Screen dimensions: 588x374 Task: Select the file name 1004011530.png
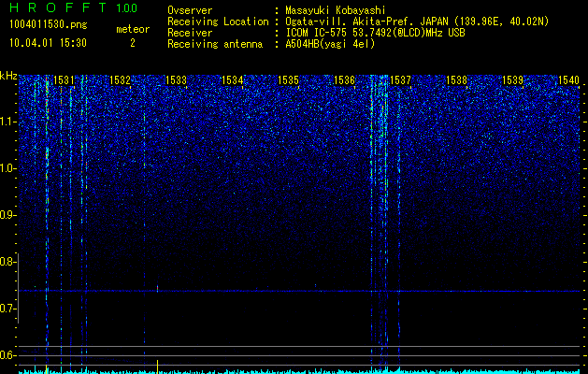(x=49, y=24)
